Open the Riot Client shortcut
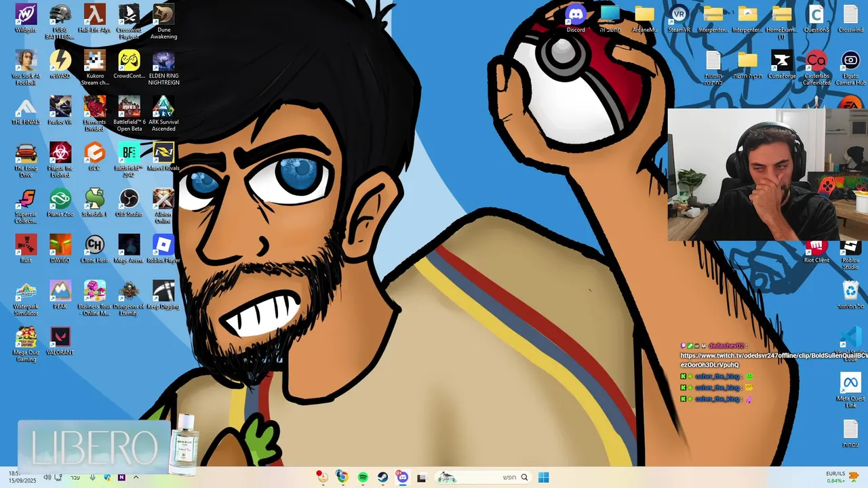The width and height of the screenshot is (868, 488). pyautogui.click(x=816, y=249)
